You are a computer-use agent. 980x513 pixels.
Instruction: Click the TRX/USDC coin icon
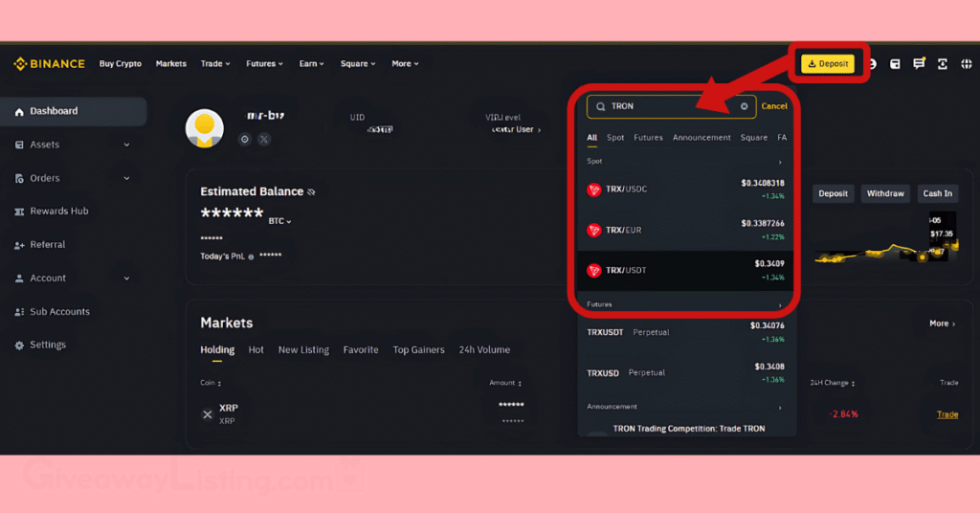(x=593, y=190)
